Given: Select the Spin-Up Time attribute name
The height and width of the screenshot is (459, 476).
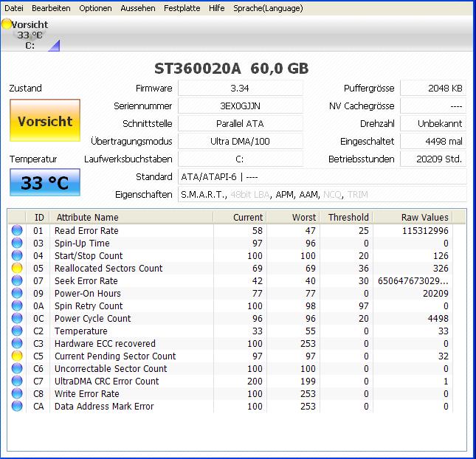Looking at the screenshot, I should tap(82, 243).
